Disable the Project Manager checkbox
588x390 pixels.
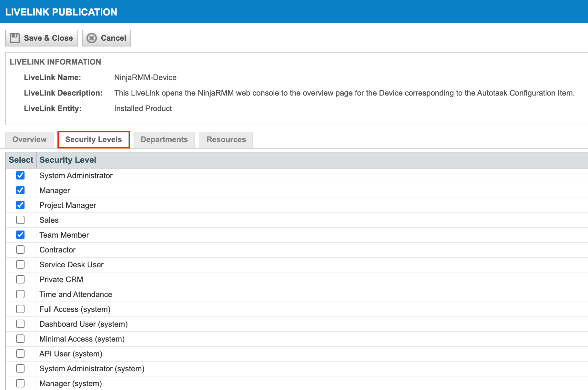click(x=20, y=205)
